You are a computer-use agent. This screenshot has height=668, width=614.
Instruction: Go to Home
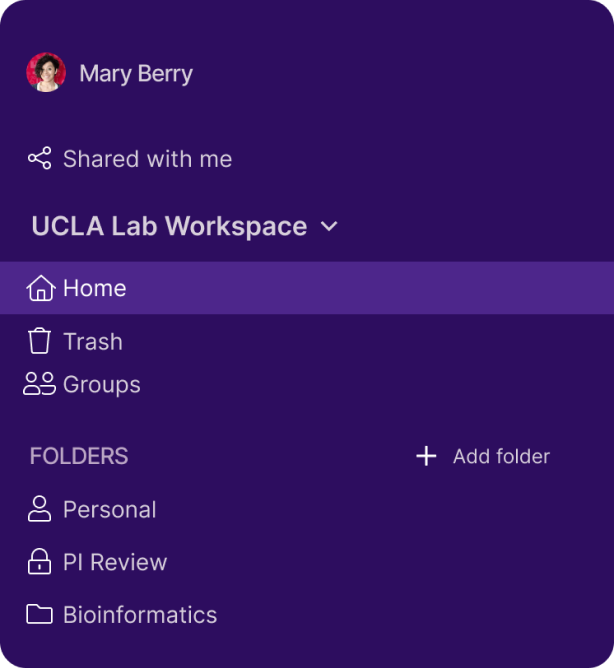tap(95, 288)
